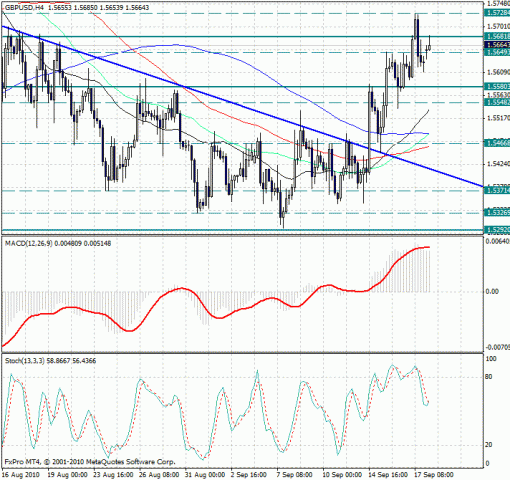Click the 16 Aug 2010 date label
This screenshot has width=510, height=480.
(21, 475)
